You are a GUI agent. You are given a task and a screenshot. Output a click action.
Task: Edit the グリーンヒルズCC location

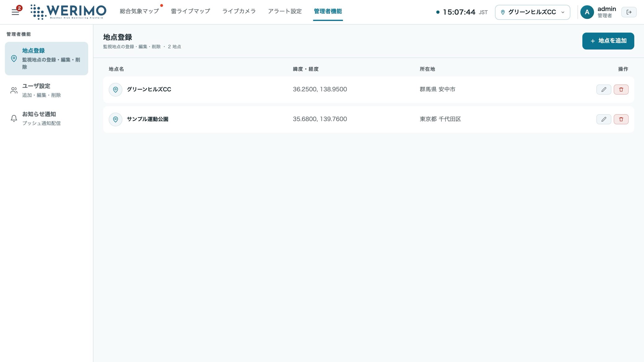(x=603, y=89)
